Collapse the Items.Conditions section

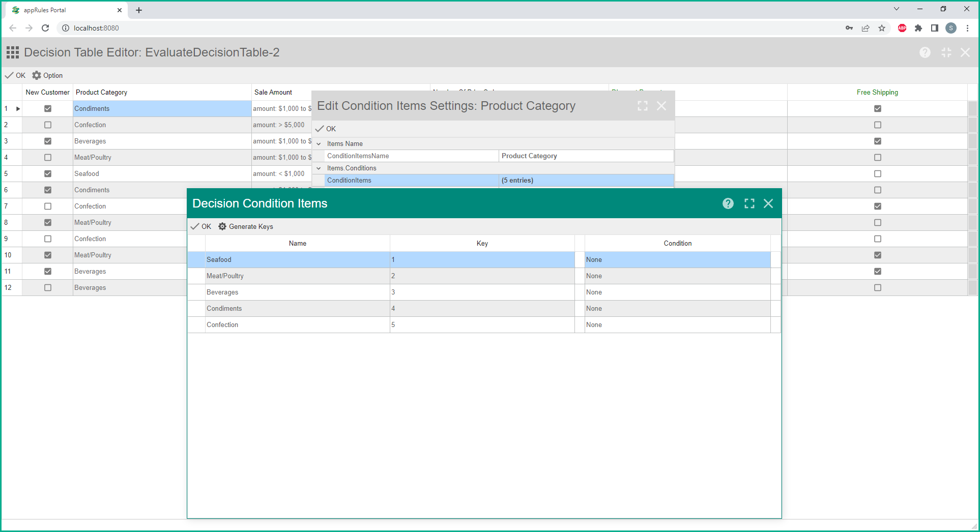click(319, 168)
